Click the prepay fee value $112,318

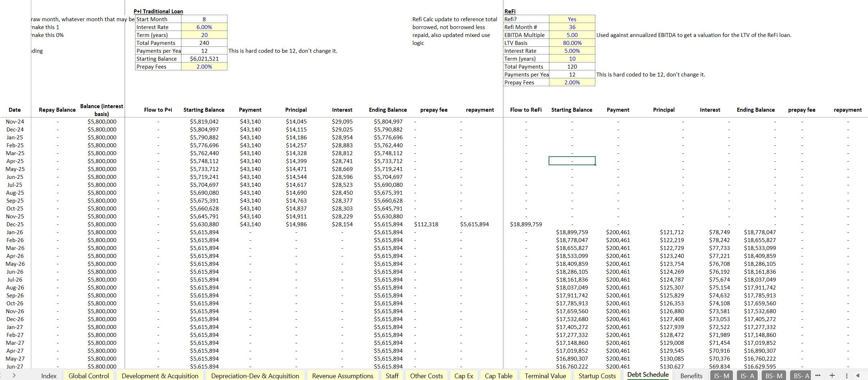[426, 224]
